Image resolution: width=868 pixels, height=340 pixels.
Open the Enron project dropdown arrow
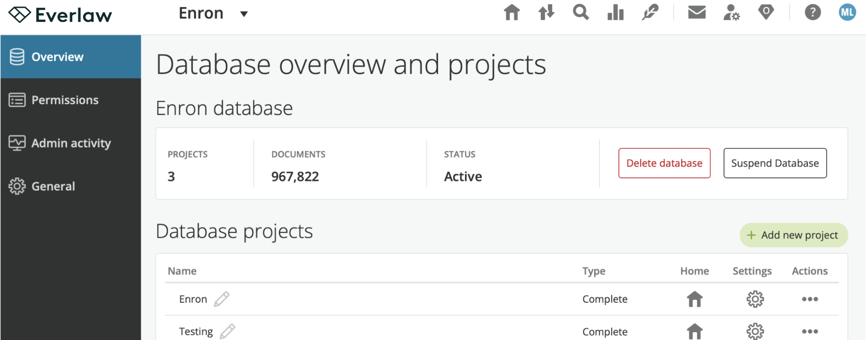[x=244, y=14]
